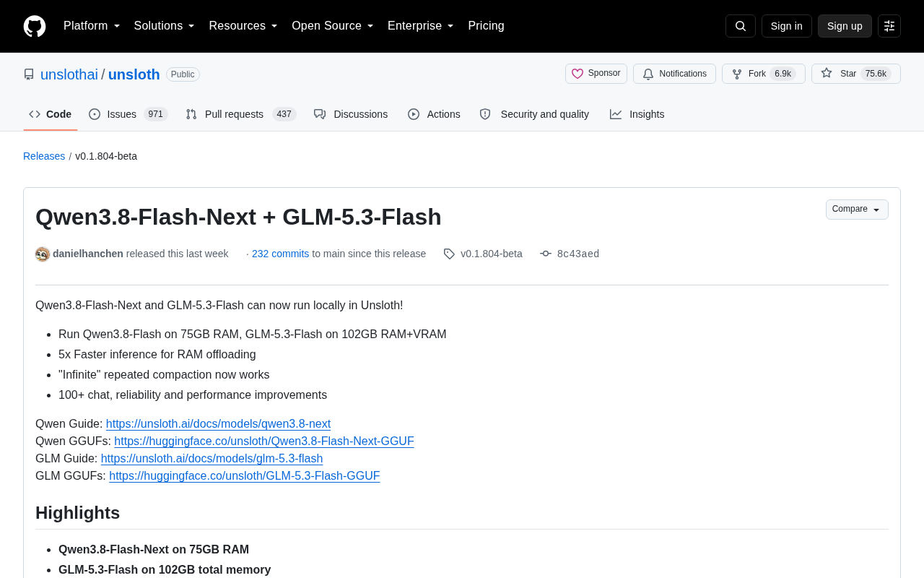Screen dimensions: 924x578
Task: Open the Qwen Guide docs link
Action: 218,424
